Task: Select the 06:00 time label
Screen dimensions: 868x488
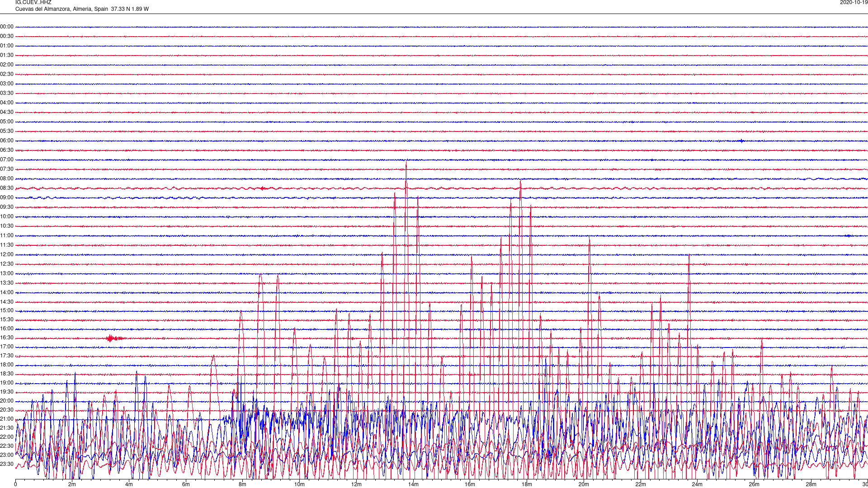Action: (7, 141)
